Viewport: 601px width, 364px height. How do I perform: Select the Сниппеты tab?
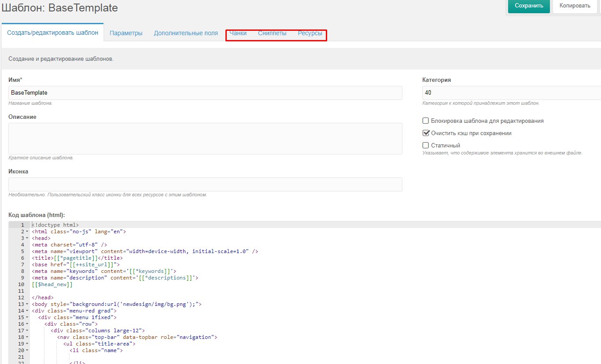(272, 33)
